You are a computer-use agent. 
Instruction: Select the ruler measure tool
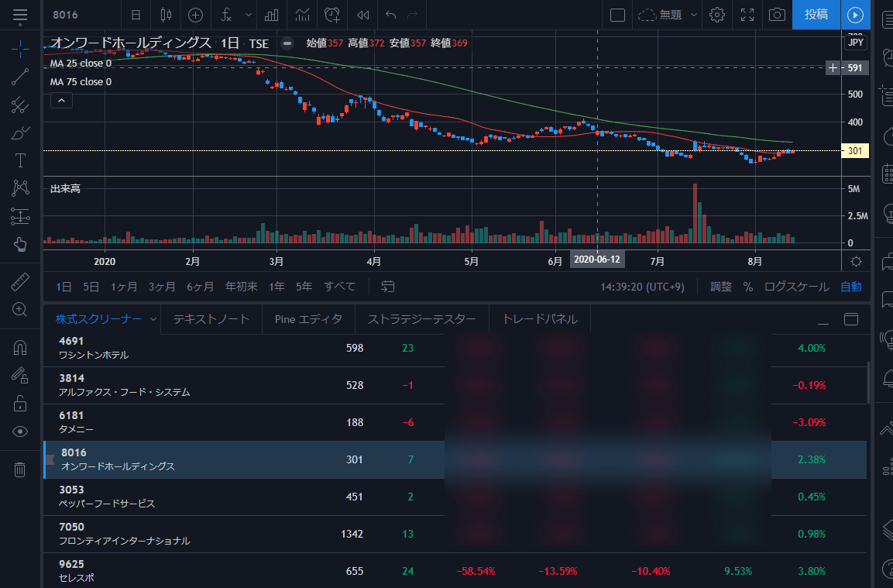click(x=21, y=282)
